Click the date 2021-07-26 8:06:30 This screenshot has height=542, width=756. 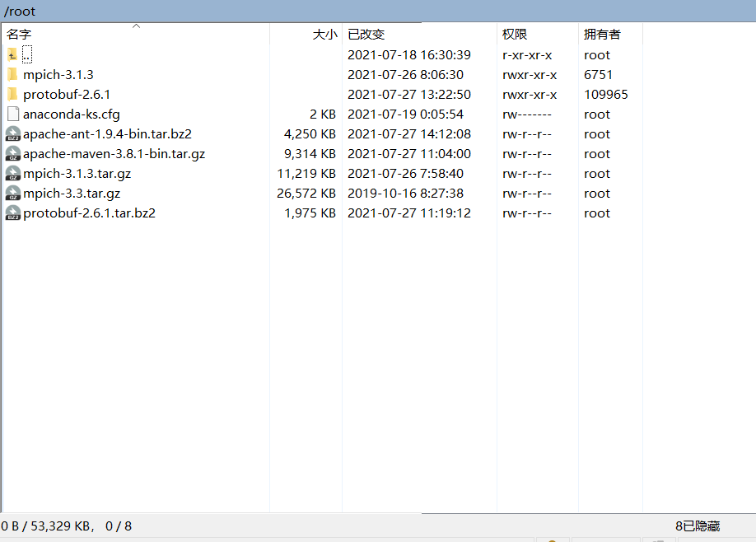(405, 75)
